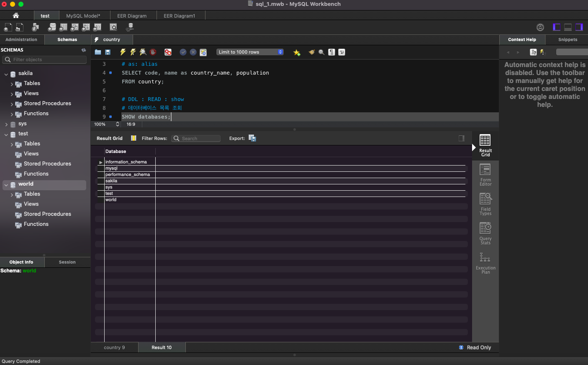Refresh the schemas list

[x=84, y=50]
